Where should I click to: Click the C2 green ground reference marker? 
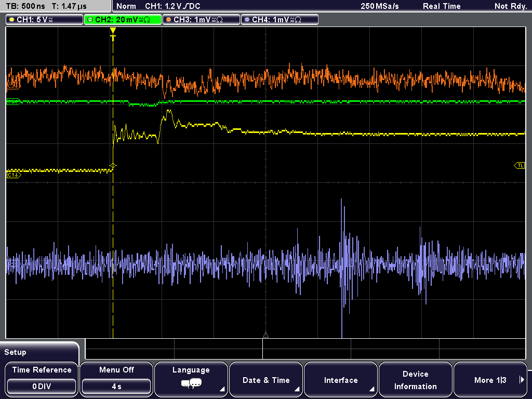click(14, 101)
